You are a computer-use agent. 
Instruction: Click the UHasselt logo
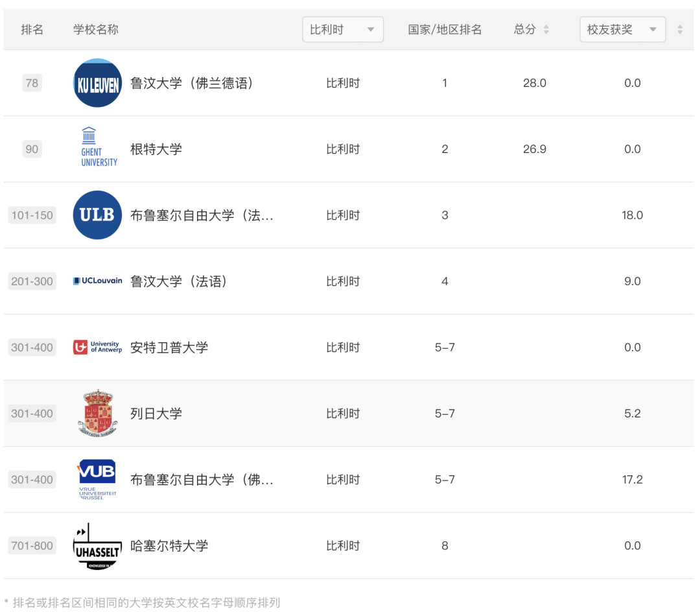(97, 547)
